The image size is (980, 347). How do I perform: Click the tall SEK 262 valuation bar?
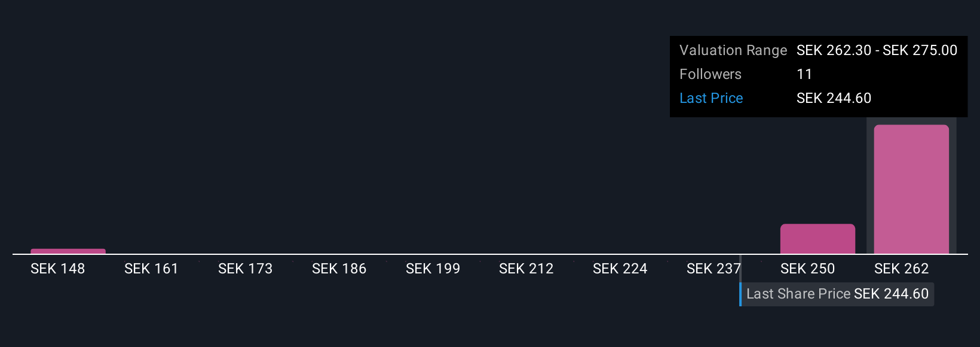coord(911,189)
